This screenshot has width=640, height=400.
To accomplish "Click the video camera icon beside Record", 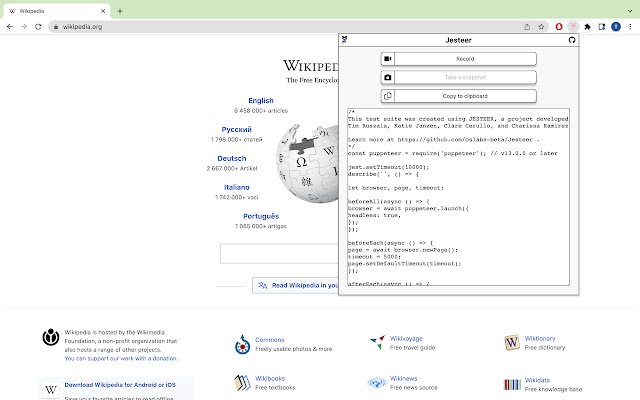I will point(388,59).
